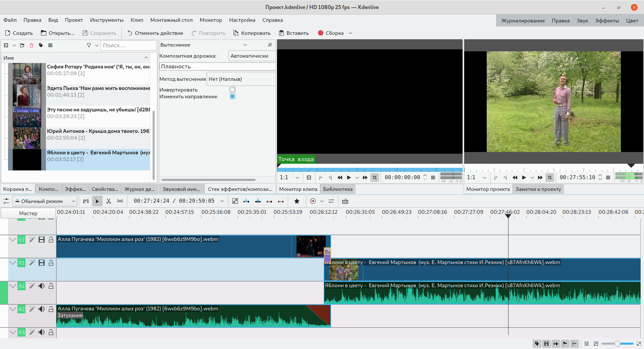Click the add clip icon in project bin
Screen dimensions: 644x349
(x=6, y=45)
